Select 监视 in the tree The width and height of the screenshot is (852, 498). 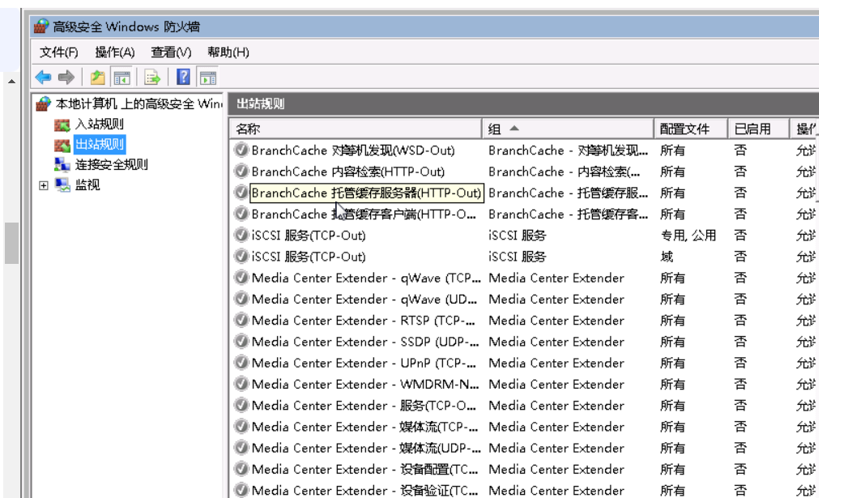point(87,185)
